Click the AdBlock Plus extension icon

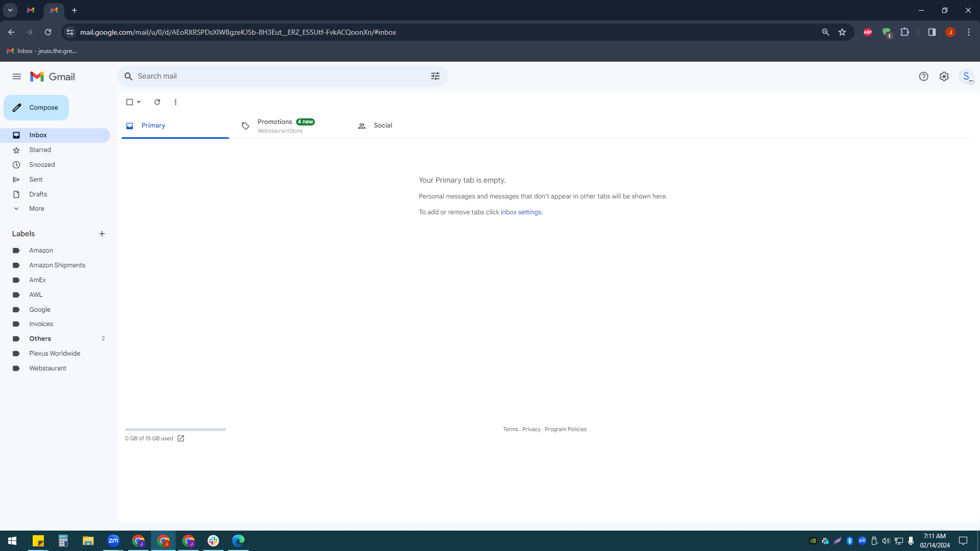868,32
